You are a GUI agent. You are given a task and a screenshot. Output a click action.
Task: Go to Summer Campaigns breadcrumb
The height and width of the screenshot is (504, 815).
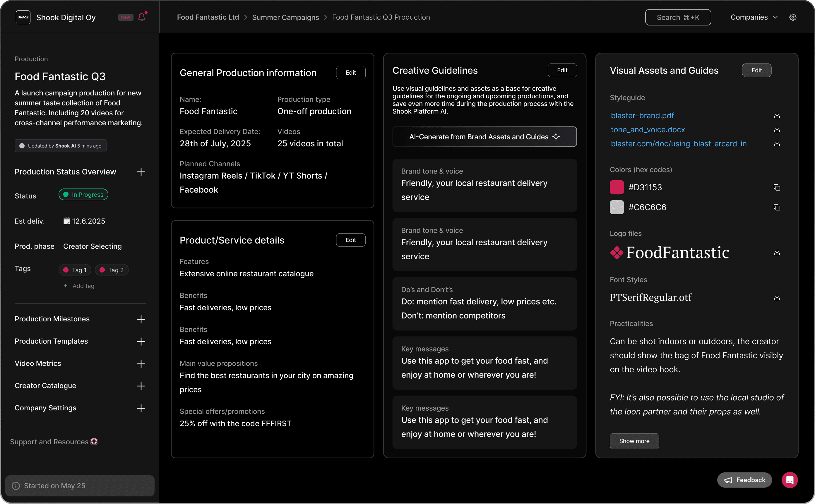click(285, 17)
